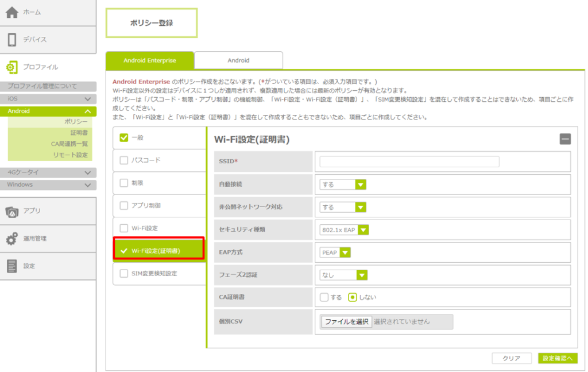Click the 設定確認へ button

click(x=558, y=358)
